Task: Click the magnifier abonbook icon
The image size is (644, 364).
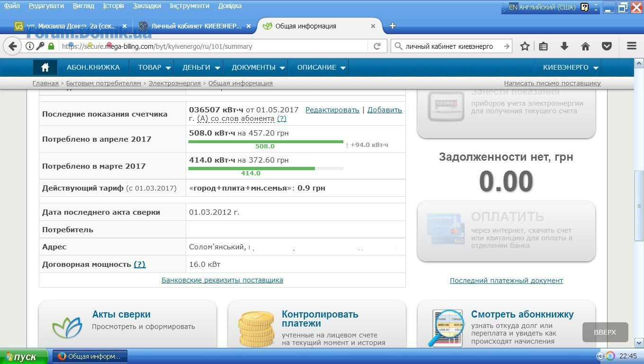Action: coord(447,328)
